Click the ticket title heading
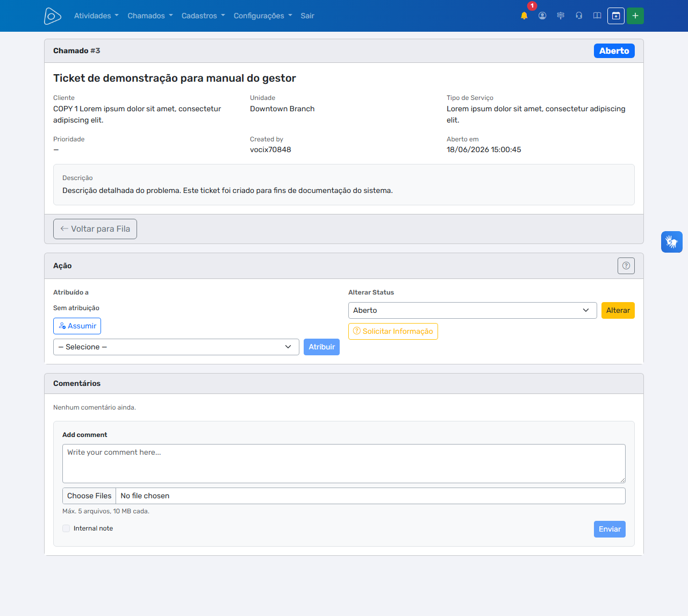Viewport: 688px width, 616px height. (x=175, y=78)
